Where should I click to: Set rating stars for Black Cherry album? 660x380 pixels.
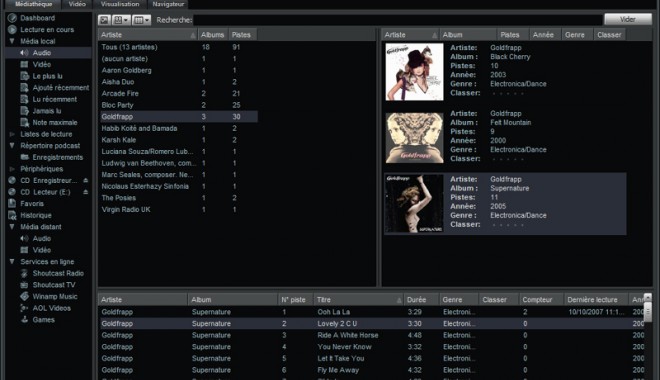pos(508,93)
